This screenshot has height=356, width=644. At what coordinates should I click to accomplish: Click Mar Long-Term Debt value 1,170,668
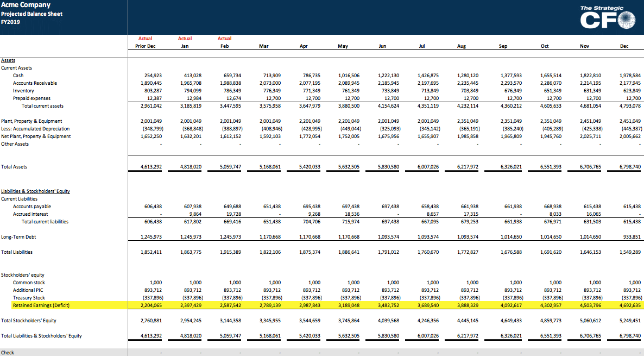[270, 237]
